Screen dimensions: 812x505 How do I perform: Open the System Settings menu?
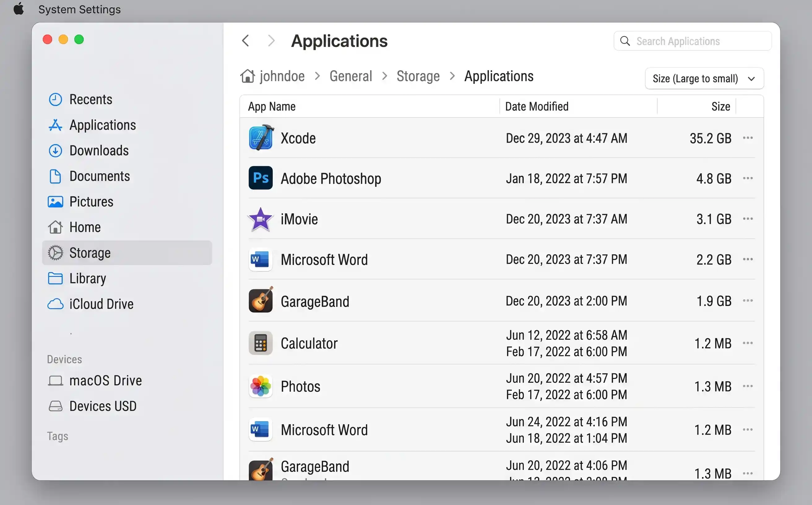tap(80, 9)
